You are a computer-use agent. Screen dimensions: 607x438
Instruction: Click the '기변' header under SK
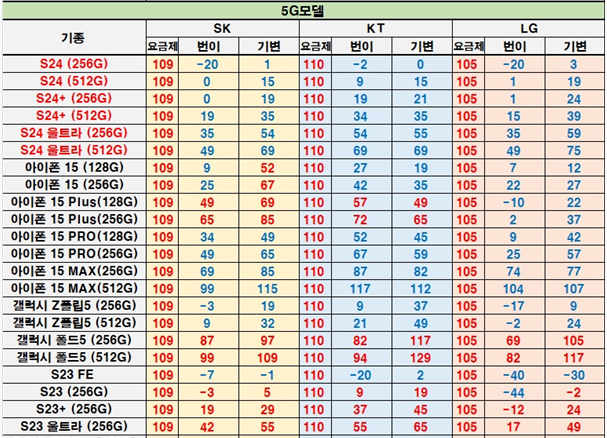click(x=269, y=46)
